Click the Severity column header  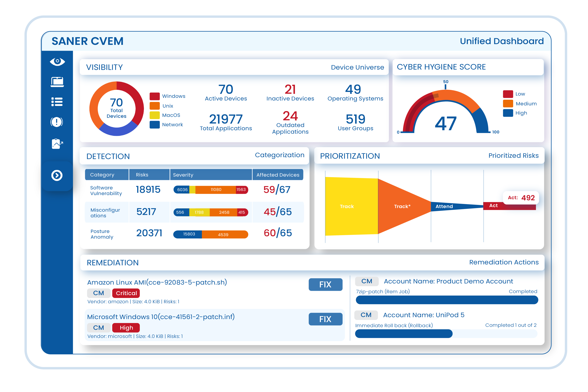click(211, 175)
